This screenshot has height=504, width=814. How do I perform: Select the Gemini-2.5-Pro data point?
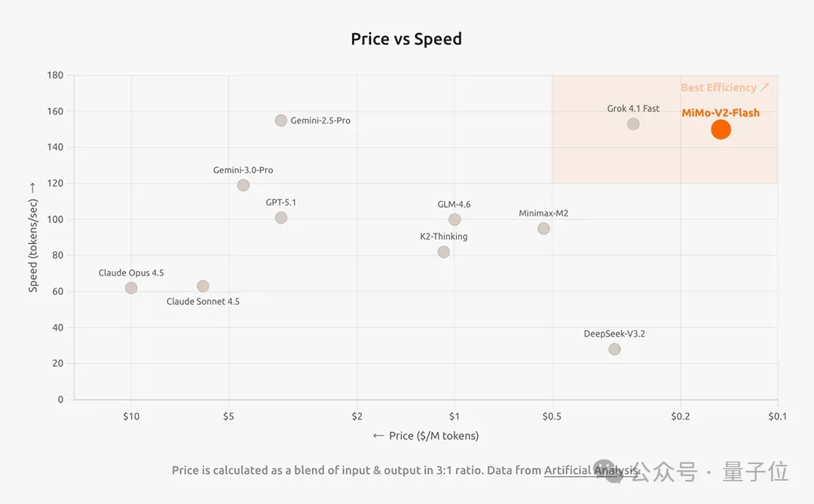point(281,121)
